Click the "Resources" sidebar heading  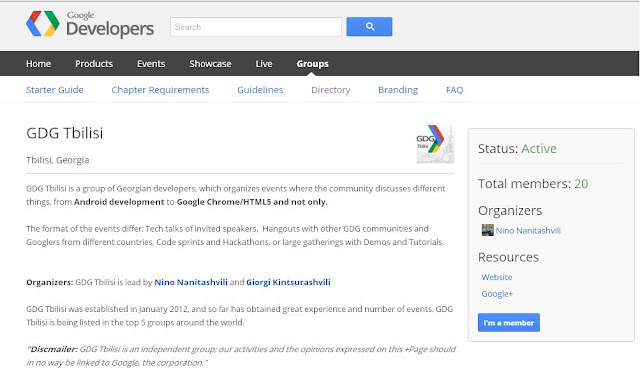coord(508,257)
